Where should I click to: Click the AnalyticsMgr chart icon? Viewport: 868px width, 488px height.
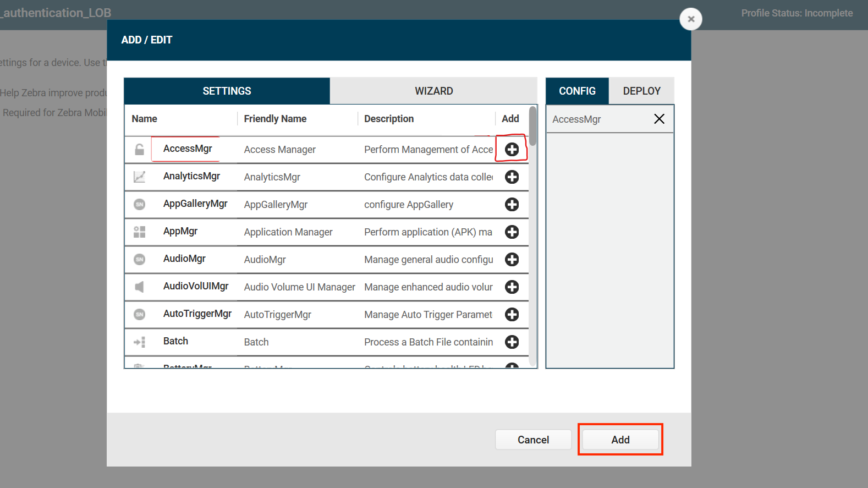(x=140, y=177)
